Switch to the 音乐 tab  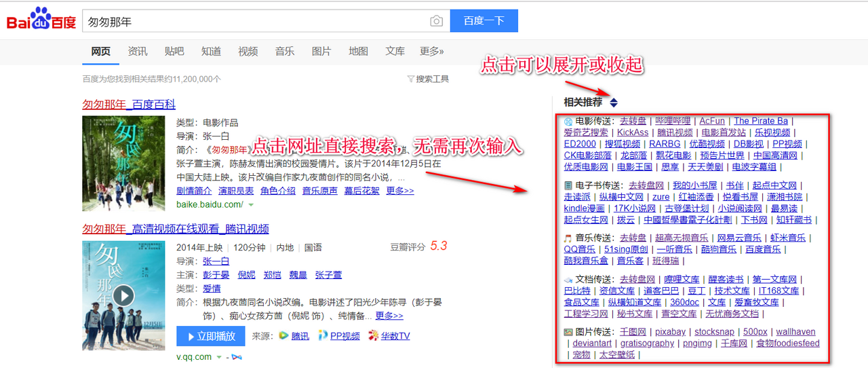pyautogui.click(x=285, y=52)
